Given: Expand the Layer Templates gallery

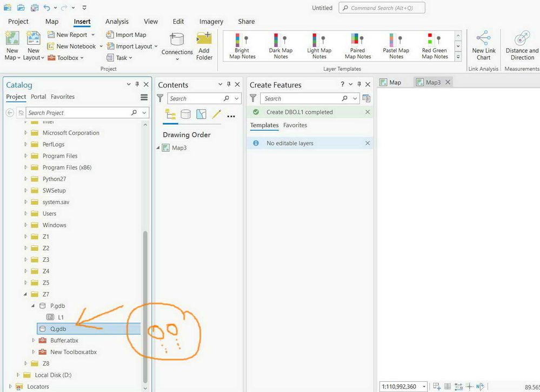Looking at the screenshot, I should 458,57.
